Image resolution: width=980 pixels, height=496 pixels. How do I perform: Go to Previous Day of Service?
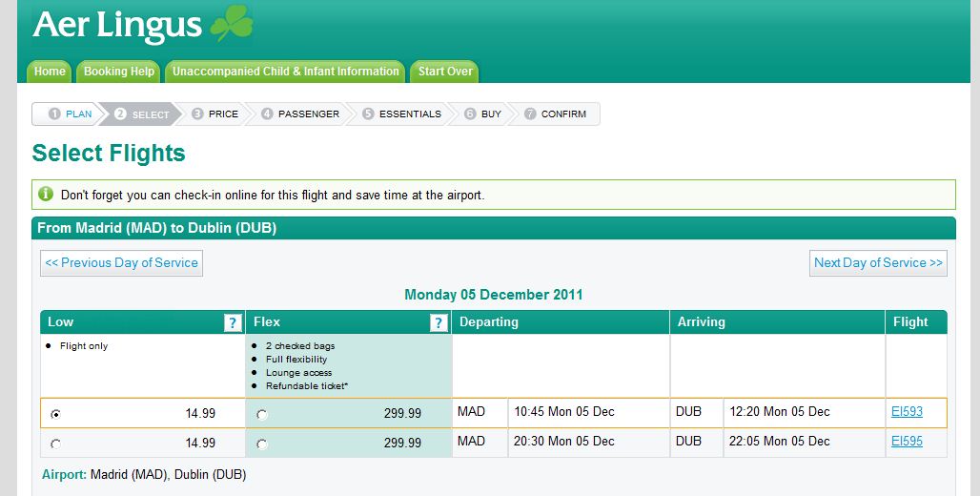(x=121, y=263)
